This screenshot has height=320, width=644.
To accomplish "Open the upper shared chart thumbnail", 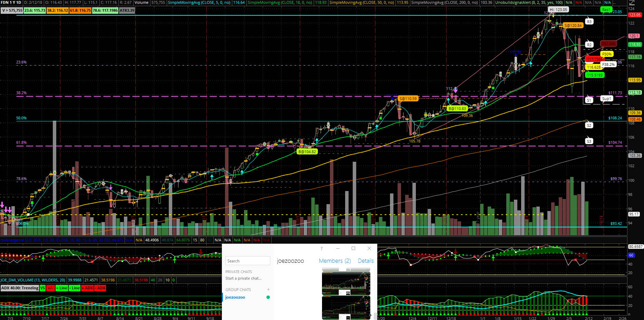I will tap(346, 283).
